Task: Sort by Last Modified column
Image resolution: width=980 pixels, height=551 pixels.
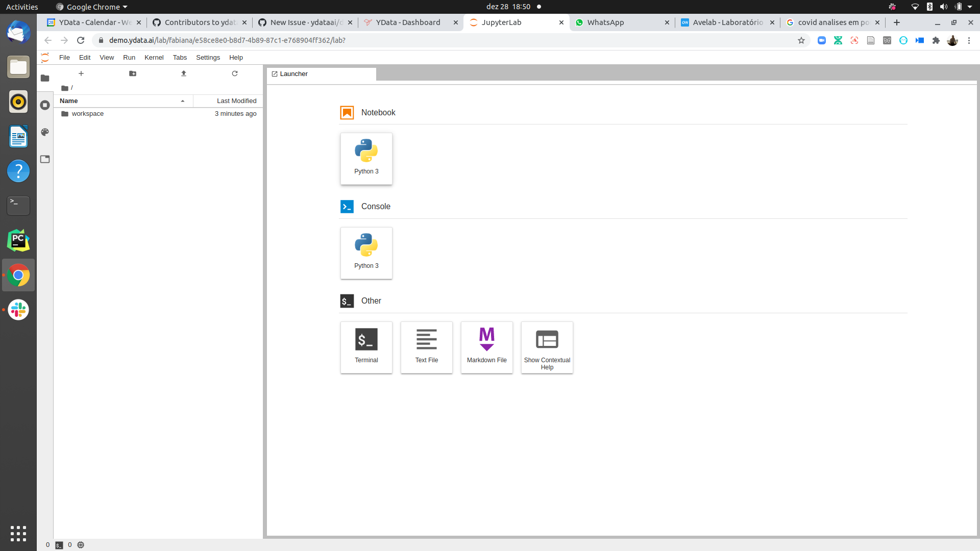Action: 236,101
